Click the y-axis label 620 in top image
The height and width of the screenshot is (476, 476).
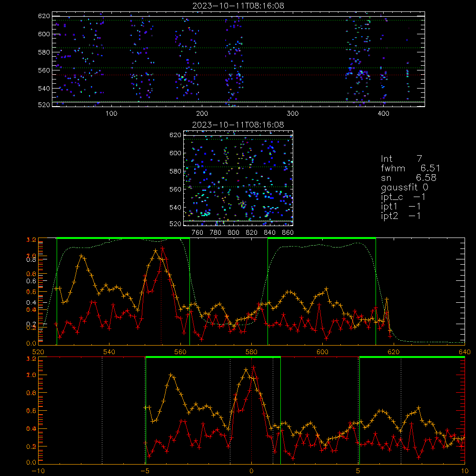(x=44, y=16)
